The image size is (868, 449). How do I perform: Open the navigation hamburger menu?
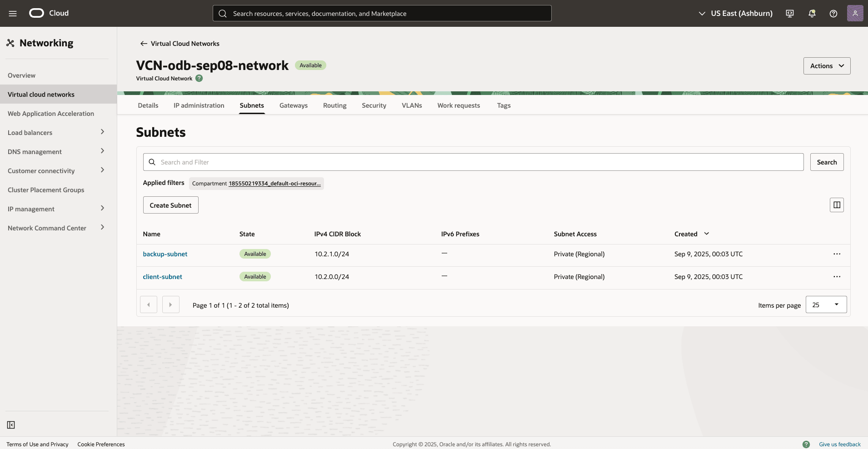pos(12,13)
